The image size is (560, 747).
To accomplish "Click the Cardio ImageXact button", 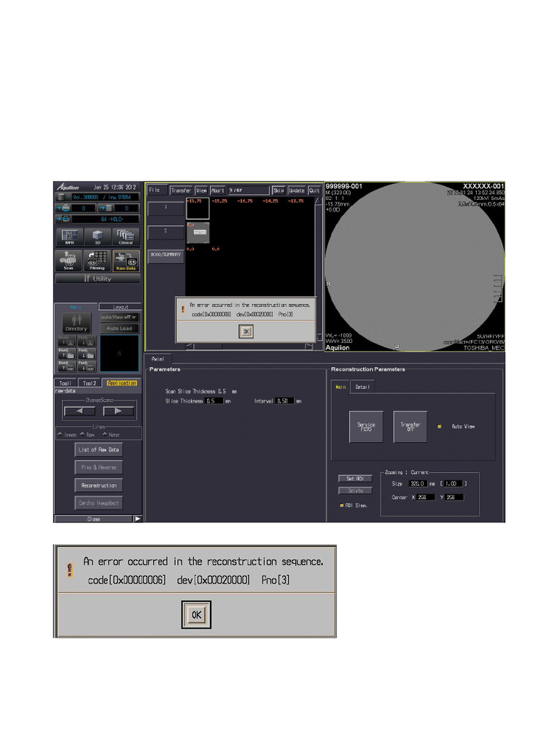I will point(98,503).
